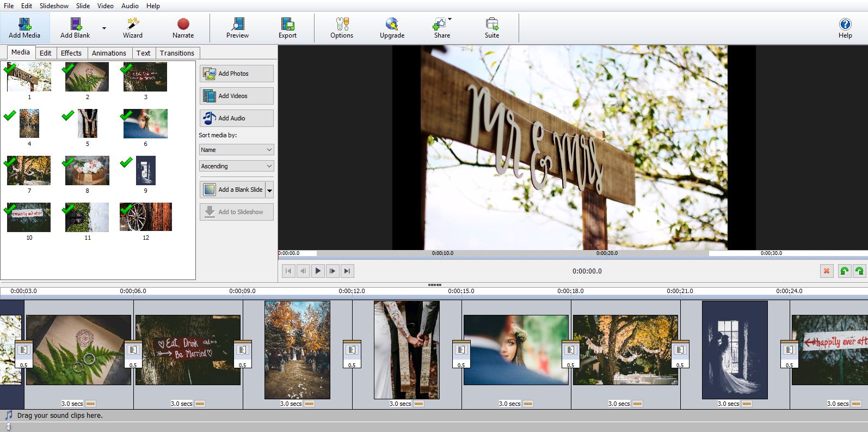Click the transition icon after holding hands slide
The image size is (868, 432).
[x=461, y=350]
